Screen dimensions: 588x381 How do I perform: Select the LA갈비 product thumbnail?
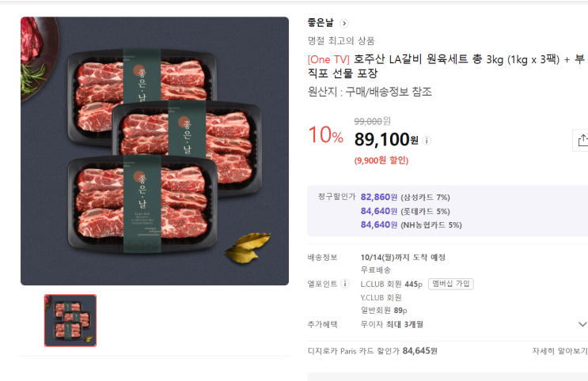point(70,320)
